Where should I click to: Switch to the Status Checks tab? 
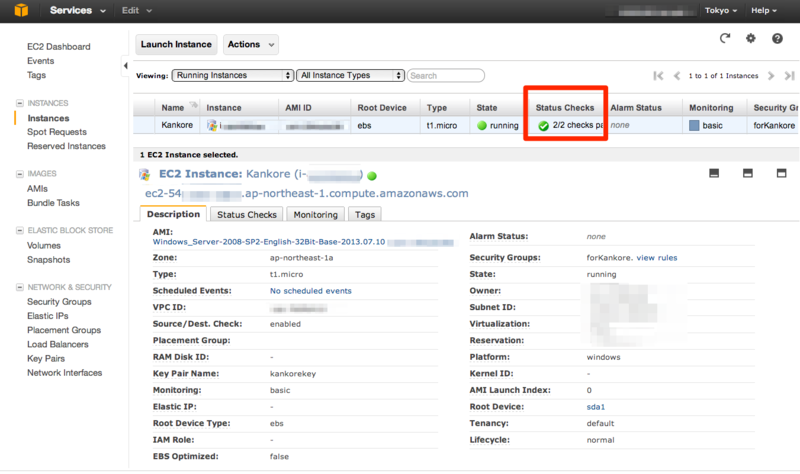[x=246, y=215]
